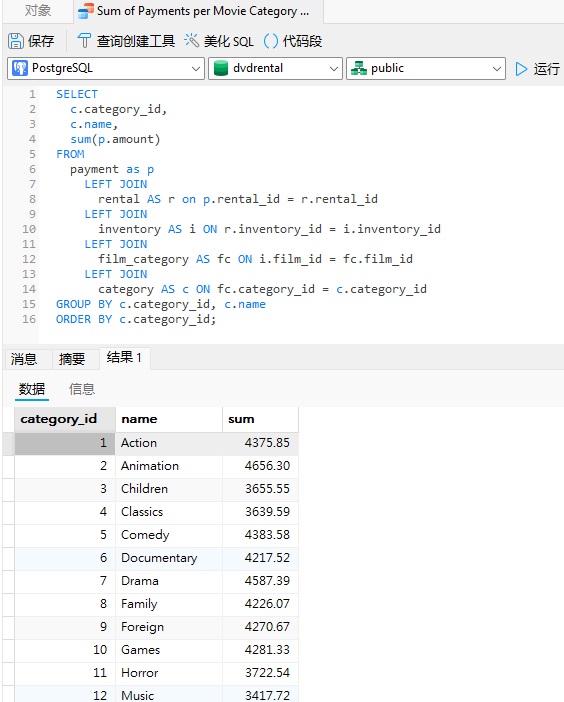
Task: Select the Horror name cell
Action: click(169, 673)
